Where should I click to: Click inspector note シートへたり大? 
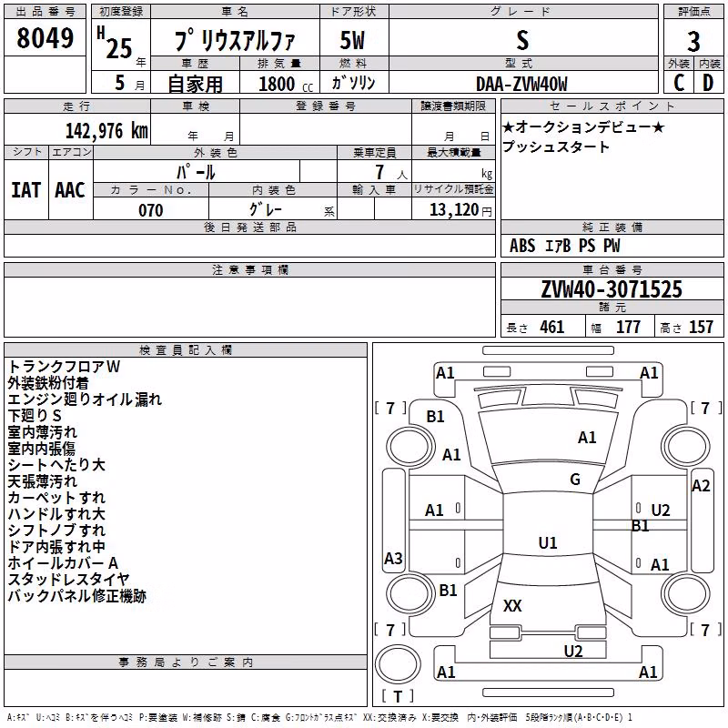[x=56, y=465]
